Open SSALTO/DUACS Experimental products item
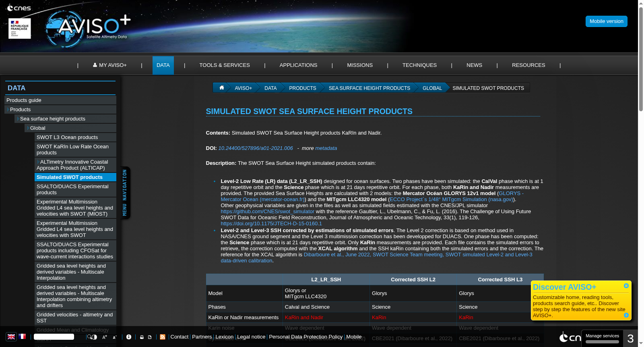This screenshot has height=347, width=644. pyautogui.click(x=75, y=189)
